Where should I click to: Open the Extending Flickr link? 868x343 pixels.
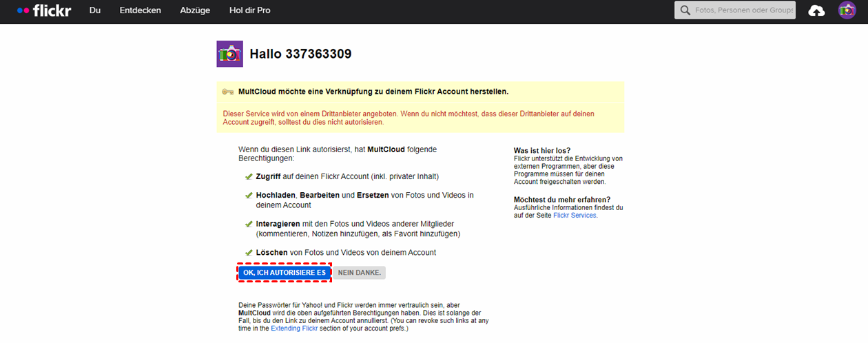(x=296, y=329)
